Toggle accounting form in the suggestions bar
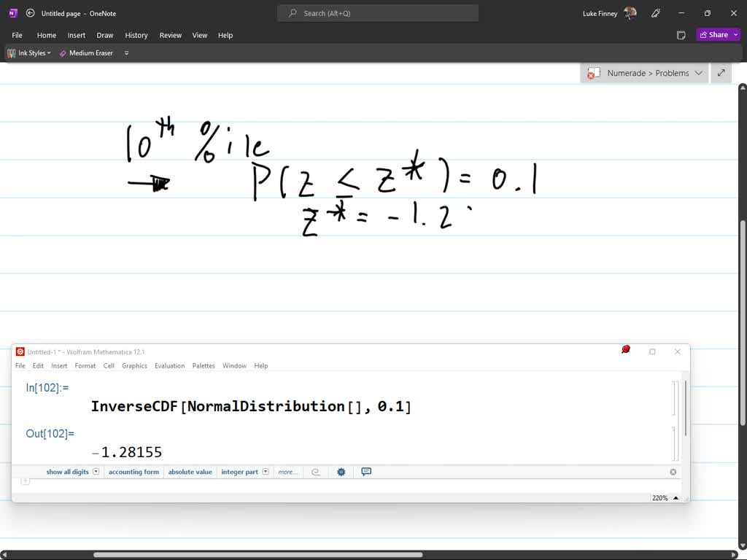Image resolution: width=747 pixels, height=560 pixels. point(133,472)
